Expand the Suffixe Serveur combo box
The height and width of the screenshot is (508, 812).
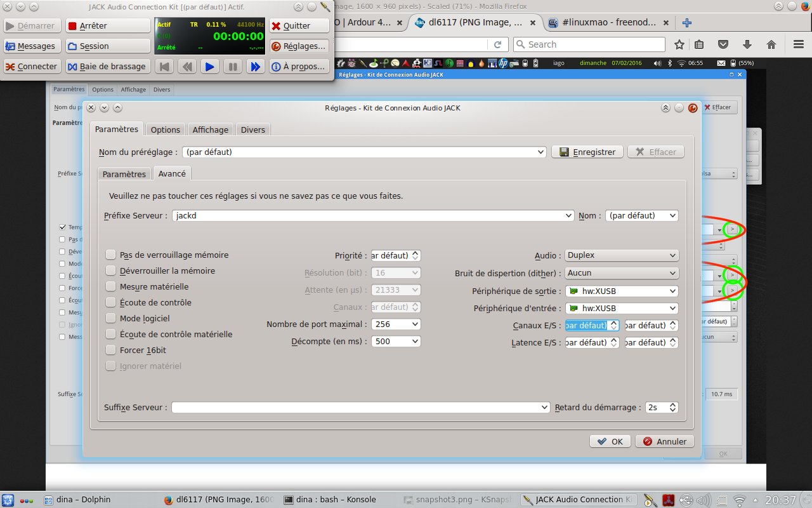[x=360, y=408]
